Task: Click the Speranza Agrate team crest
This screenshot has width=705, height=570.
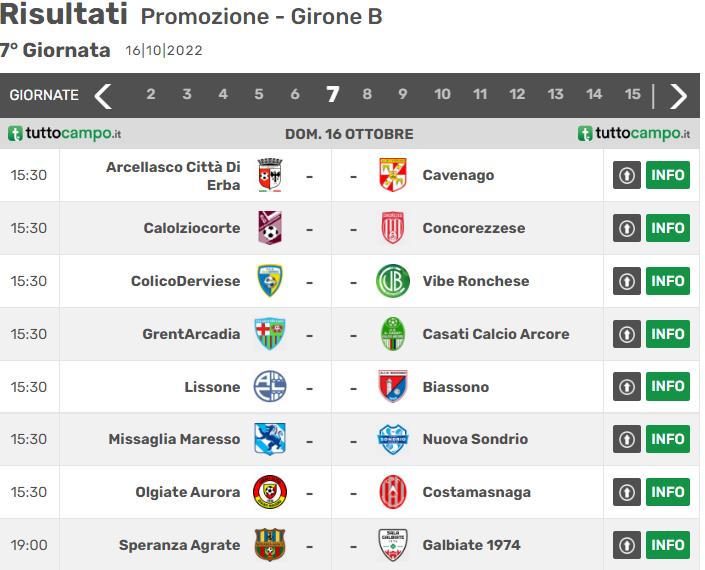Action: coord(270,545)
